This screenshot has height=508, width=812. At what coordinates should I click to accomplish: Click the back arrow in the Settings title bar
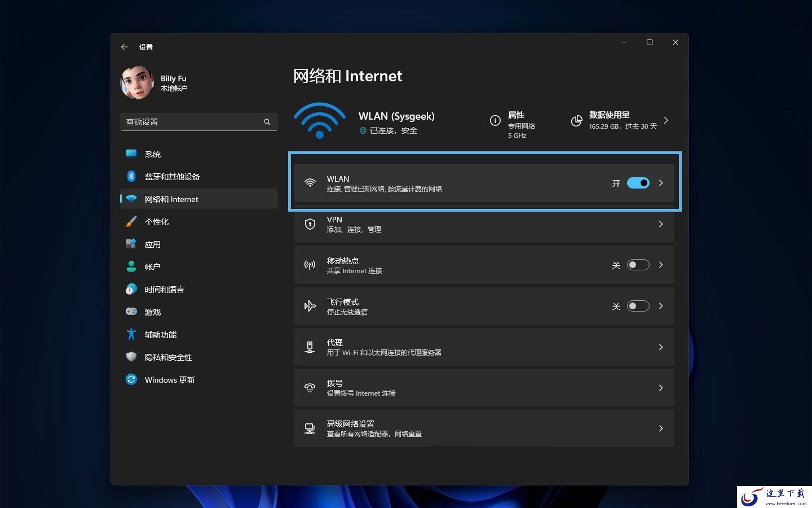125,47
